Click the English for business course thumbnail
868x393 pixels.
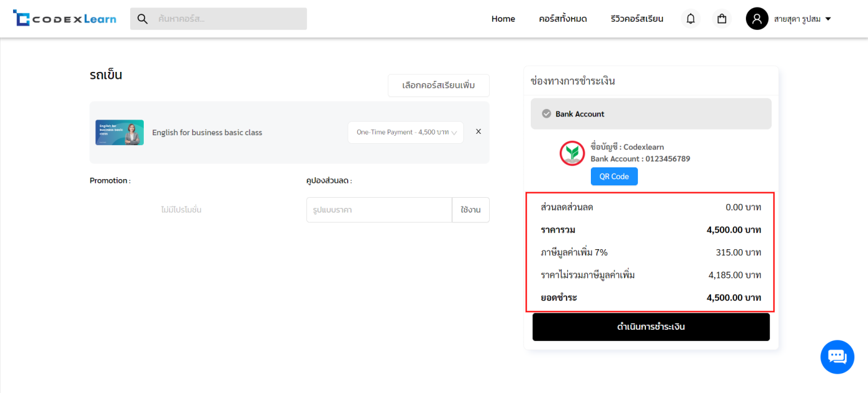(120, 133)
